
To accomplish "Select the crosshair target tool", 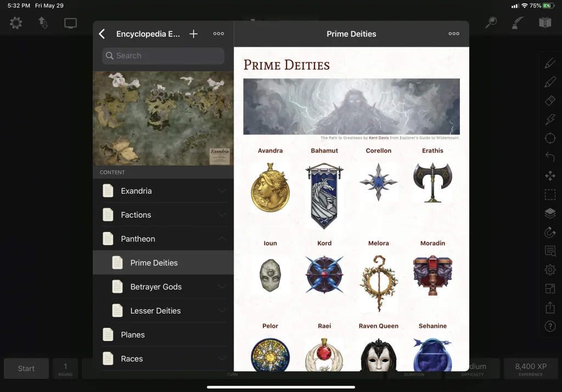I will tap(550, 138).
